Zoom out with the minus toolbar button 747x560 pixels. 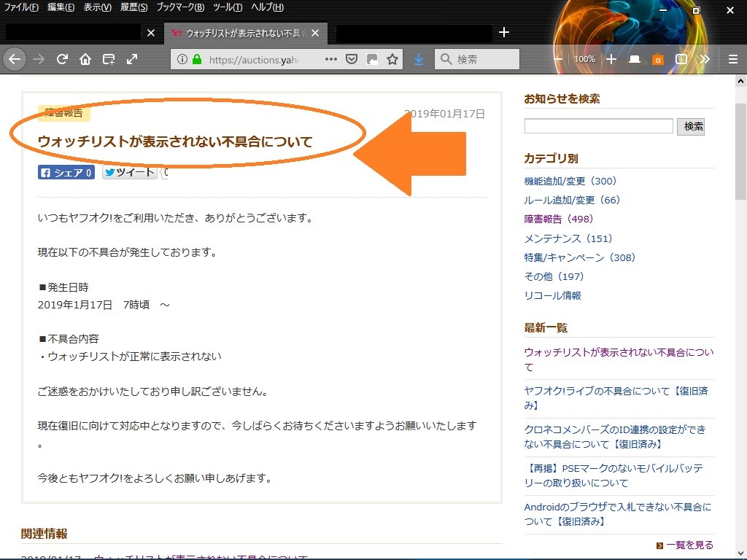(558, 59)
